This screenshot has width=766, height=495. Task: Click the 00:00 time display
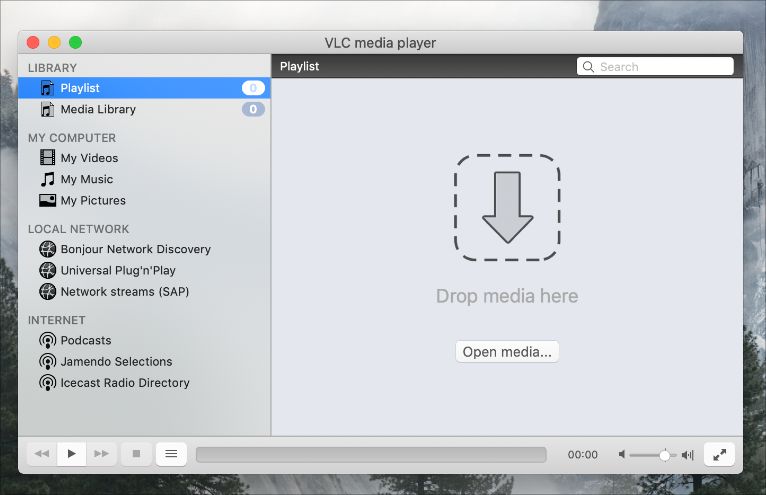(x=582, y=455)
